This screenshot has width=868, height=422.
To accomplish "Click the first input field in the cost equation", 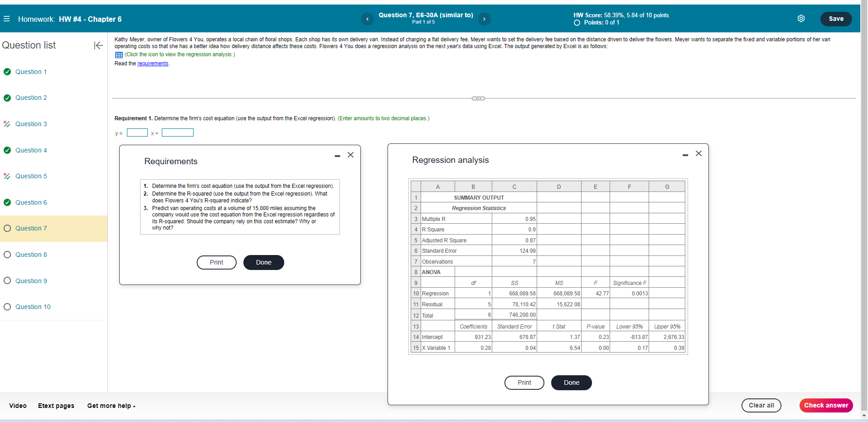I will pyautogui.click(x=137, y=132).
